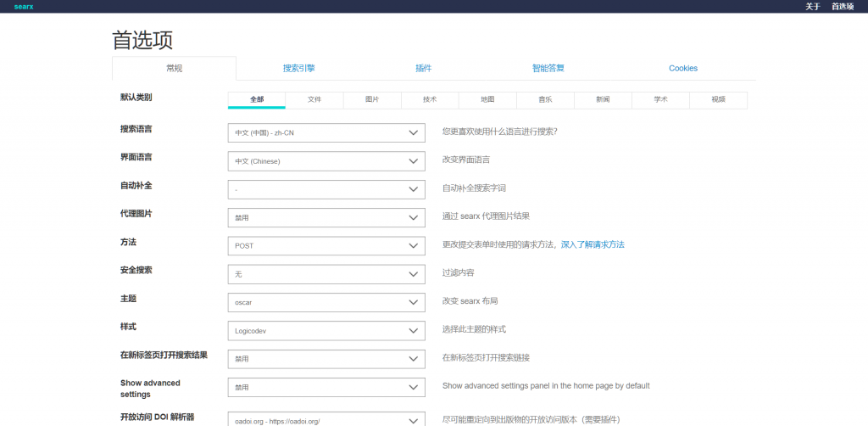Toggle 图片 default category
This screenshot has width=868, height=426.
(372, 100)
